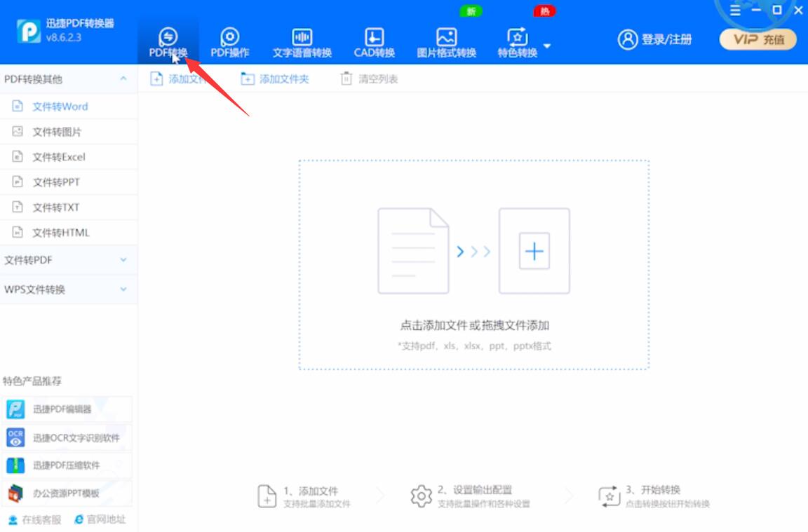Click the 文件转PPT slide icon
The width and height of the screenshot is (808, 532).
[x=18, y=182]
